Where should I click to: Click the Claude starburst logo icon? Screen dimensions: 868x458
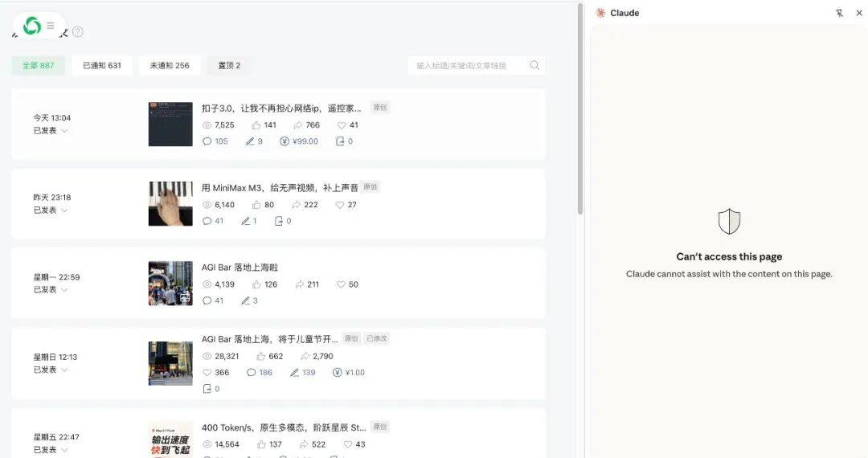pos(600,13)
